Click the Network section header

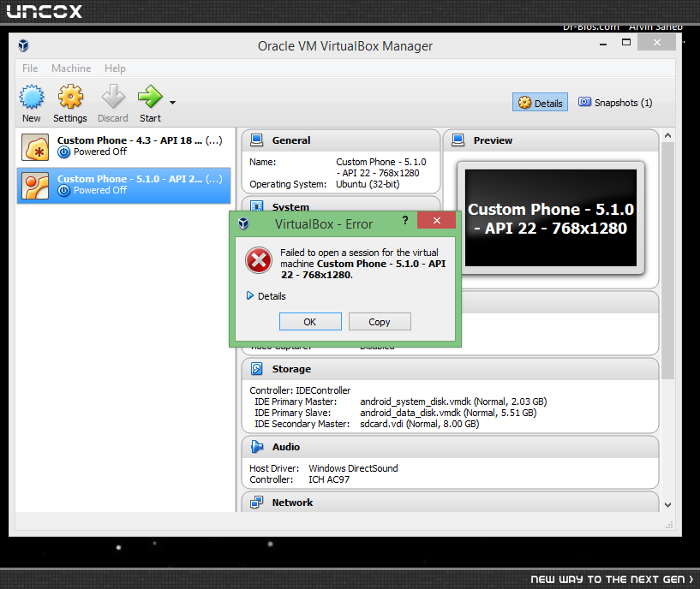tap(450, 502)
